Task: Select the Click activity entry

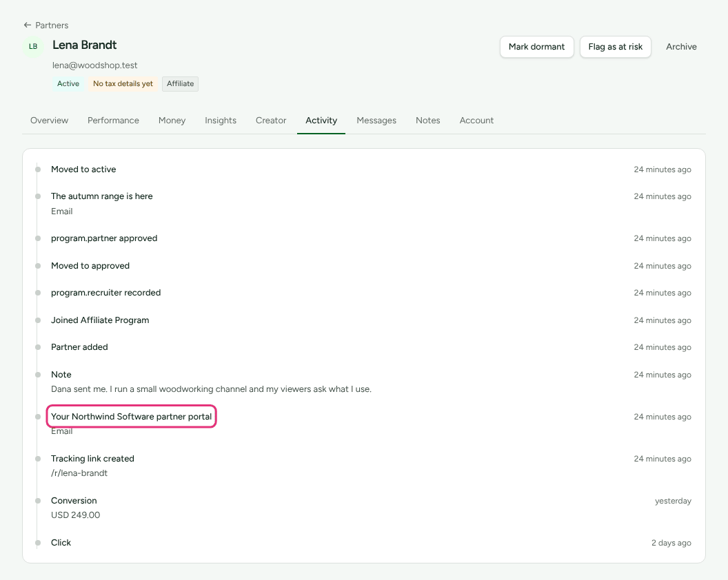Action: click(61, 543)
